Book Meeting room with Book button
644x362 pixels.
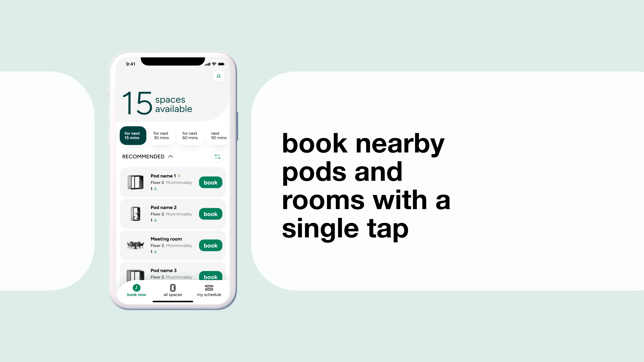click(x=211, y=245)
